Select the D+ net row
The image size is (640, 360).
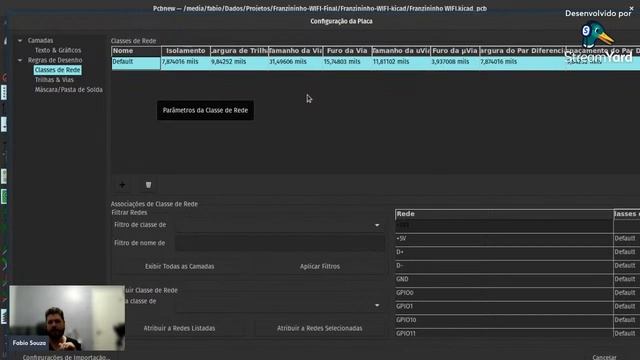(504, 252)
